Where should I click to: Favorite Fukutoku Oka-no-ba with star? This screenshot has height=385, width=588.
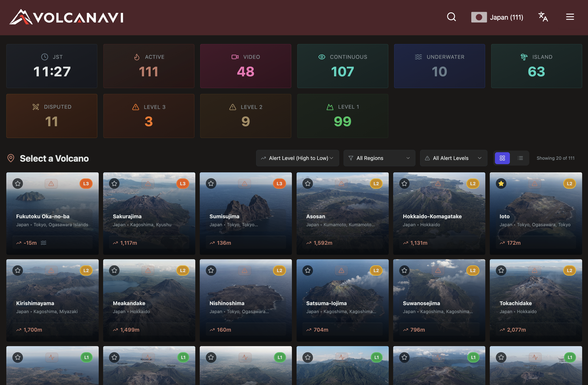[18, 184]
